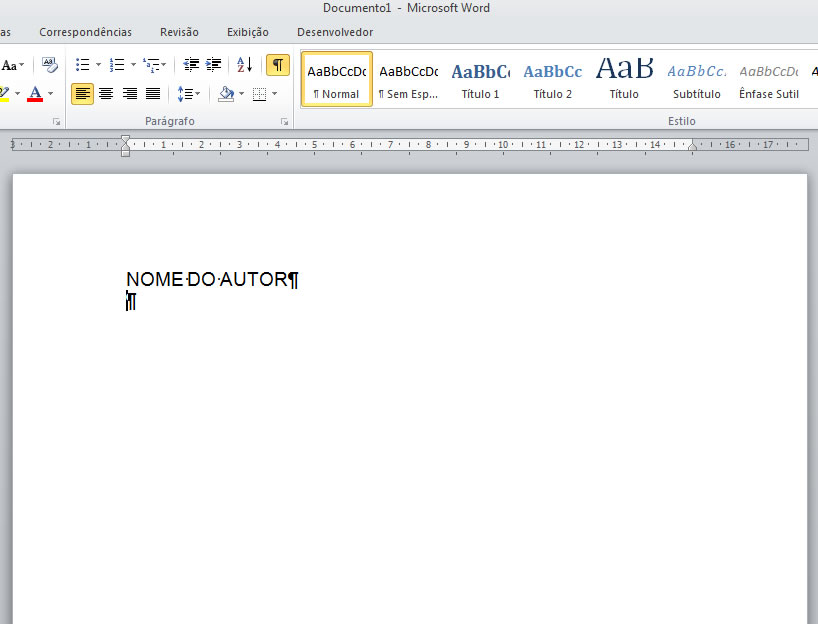This screenshot has width=818, height=624.
Task: Click the Multilevel list icon
Action: coord(151,65)
